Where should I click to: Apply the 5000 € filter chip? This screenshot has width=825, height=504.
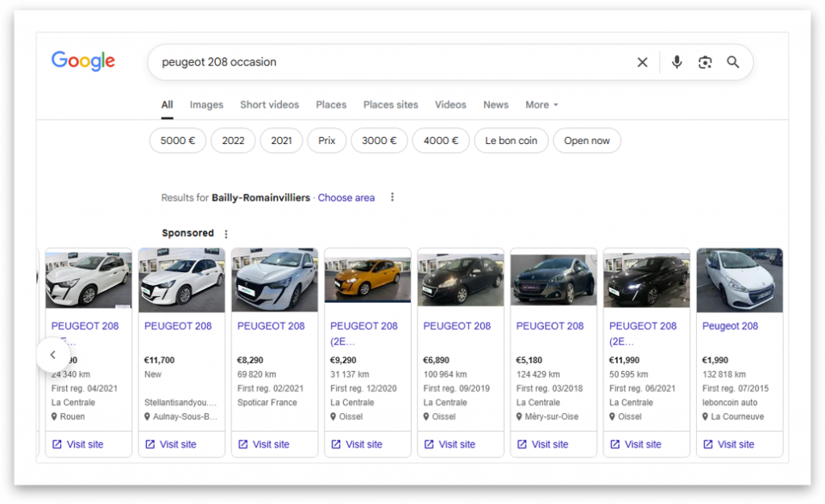click(178, 140)
